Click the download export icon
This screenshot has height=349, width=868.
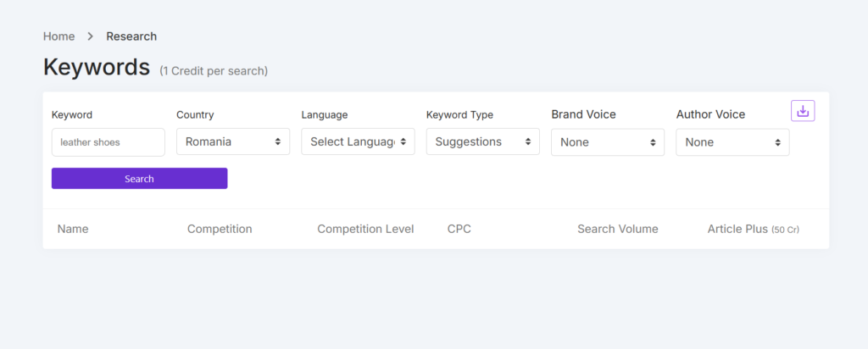point(803,111)
